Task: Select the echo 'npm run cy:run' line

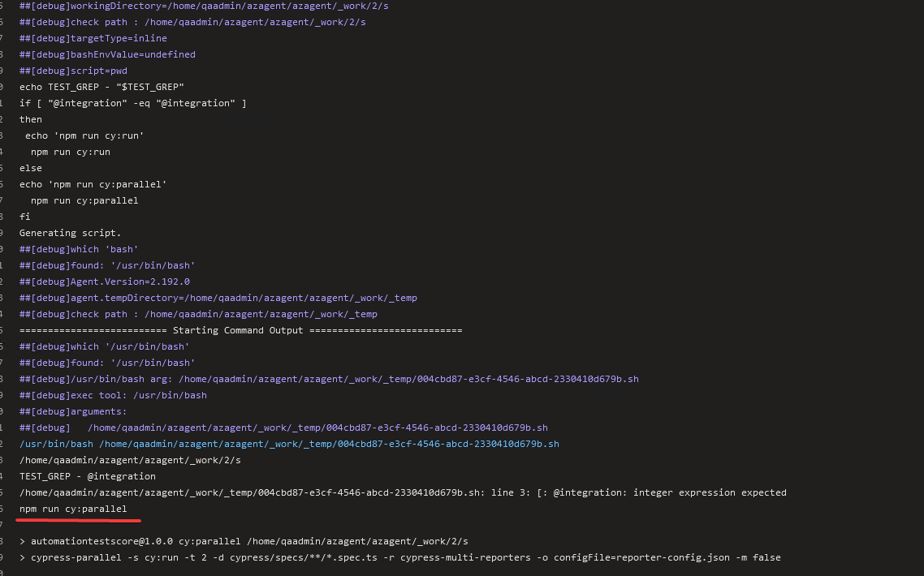Action: click(84, 135)
